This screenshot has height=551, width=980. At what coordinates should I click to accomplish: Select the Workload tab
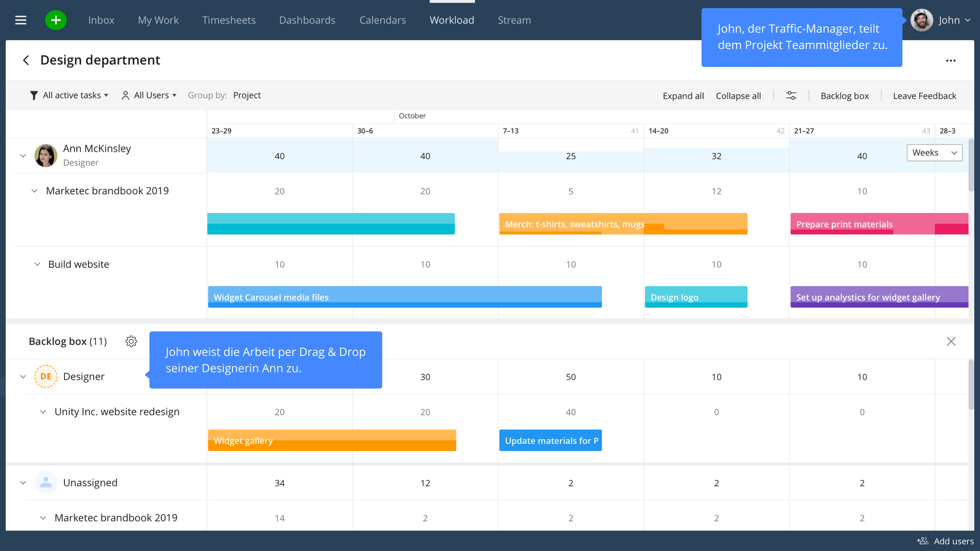click(452, 20)
